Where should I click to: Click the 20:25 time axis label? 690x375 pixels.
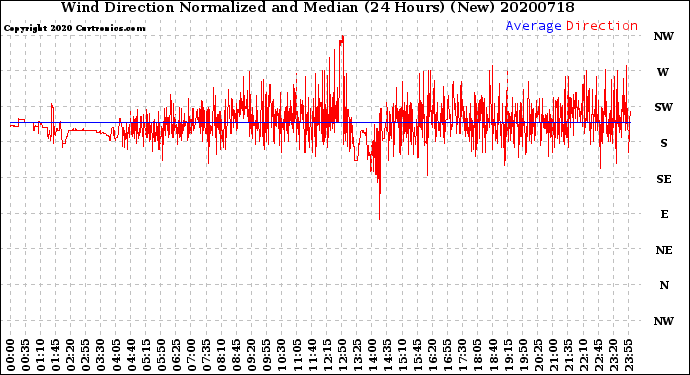(x=538, y=355)
